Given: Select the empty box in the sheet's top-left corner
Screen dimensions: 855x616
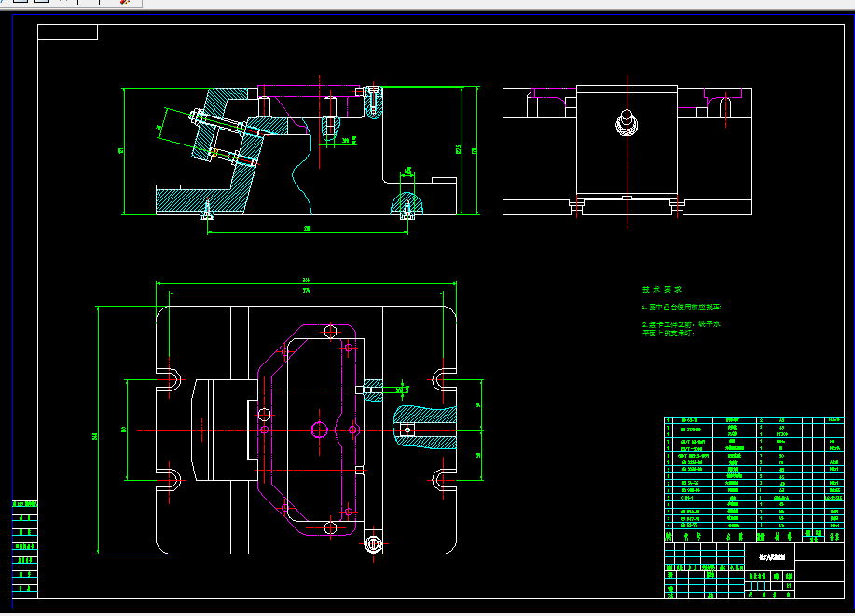Looking at the screenshot, I should tap(68, 33).
